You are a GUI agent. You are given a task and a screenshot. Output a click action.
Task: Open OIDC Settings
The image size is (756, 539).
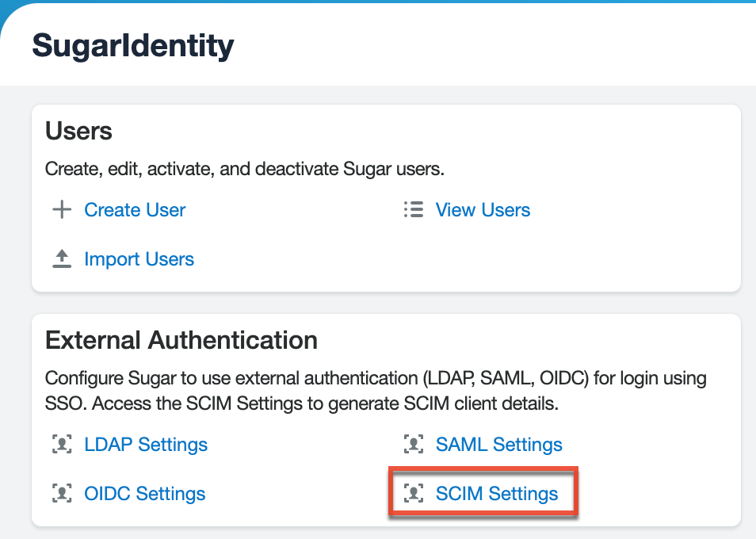click(144, 493)
